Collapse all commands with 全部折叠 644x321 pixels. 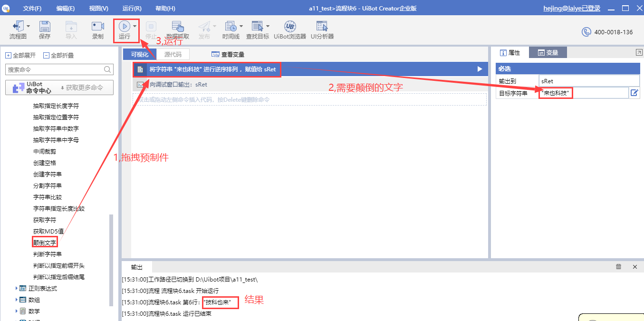[58, 55]
